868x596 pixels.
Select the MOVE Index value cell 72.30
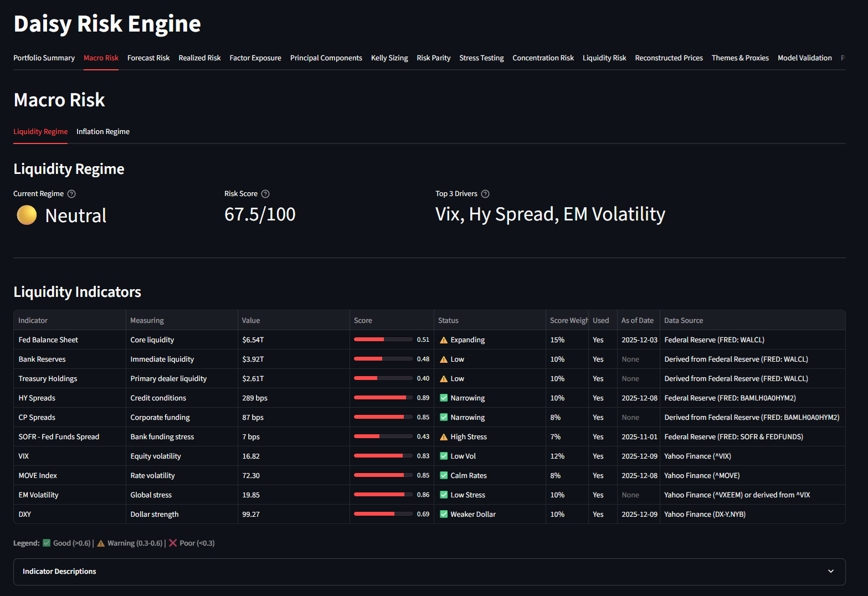point(251,476)
